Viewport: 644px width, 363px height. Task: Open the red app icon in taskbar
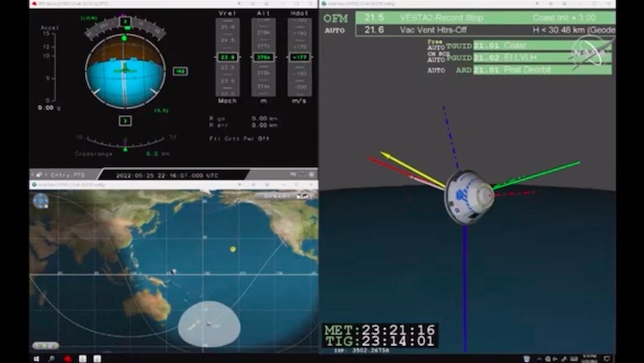[68, 359]
